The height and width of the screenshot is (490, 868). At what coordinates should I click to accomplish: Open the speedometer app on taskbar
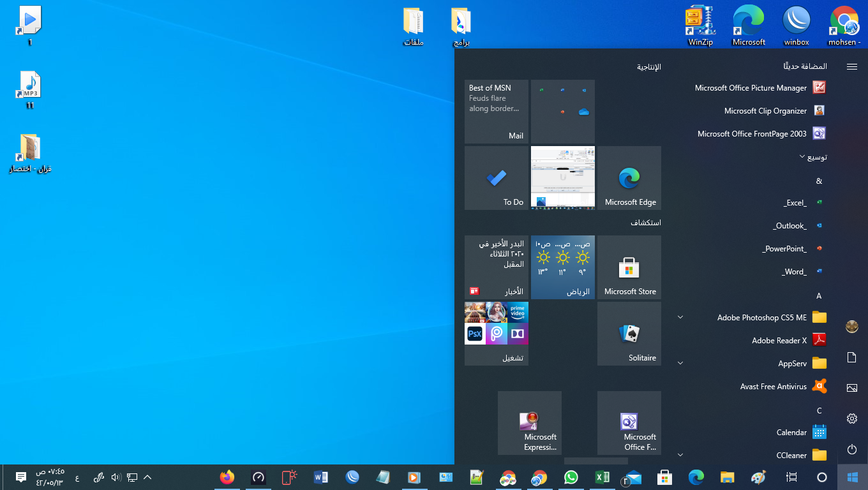click(258, 477)
